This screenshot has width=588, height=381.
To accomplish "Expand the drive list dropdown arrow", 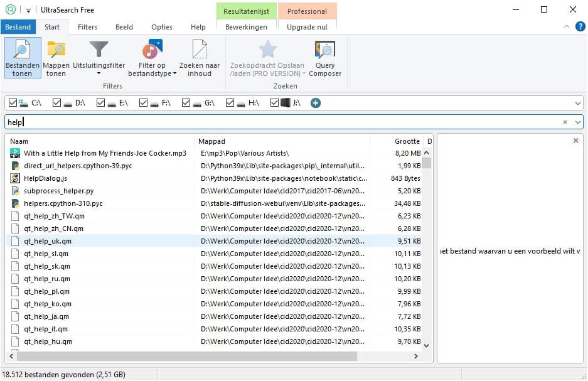I will click(x=578, y=103).
